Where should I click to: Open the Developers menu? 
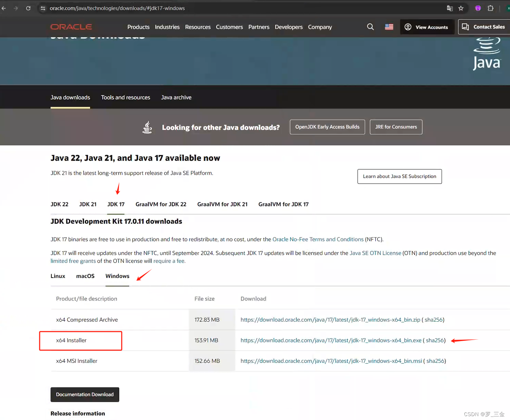tap(289, 27)
